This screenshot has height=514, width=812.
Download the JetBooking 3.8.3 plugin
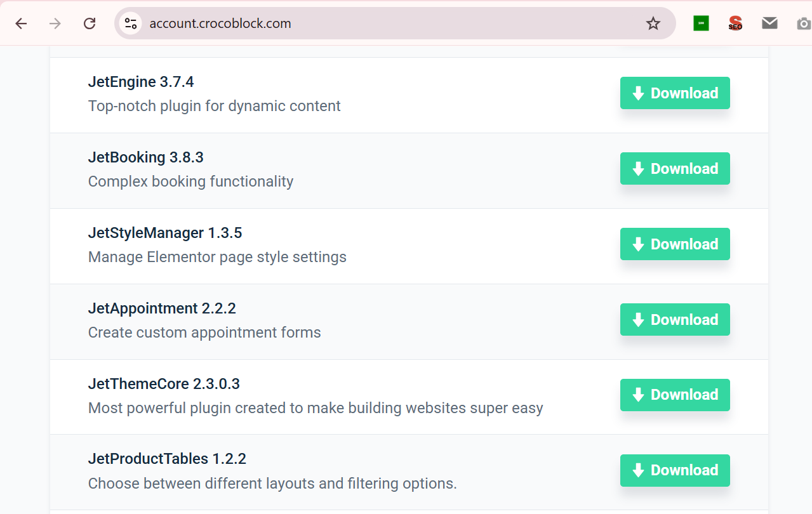tap(674, 168)
